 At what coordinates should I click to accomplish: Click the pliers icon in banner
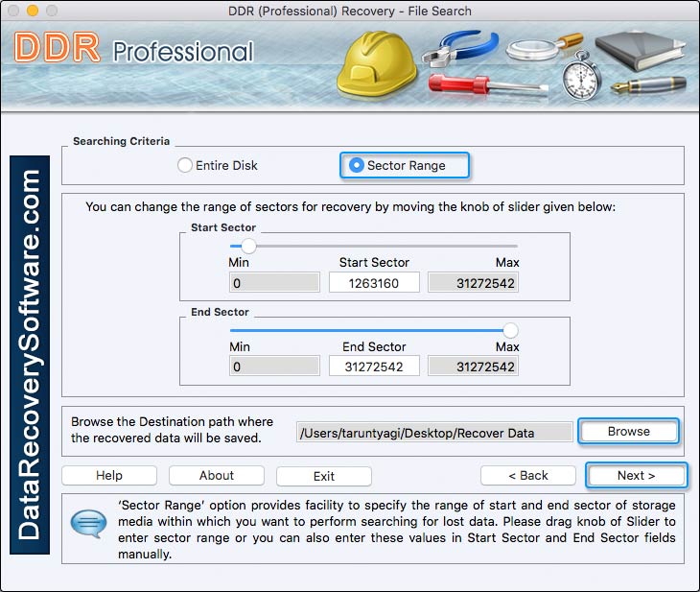click(x=461, y=51)
